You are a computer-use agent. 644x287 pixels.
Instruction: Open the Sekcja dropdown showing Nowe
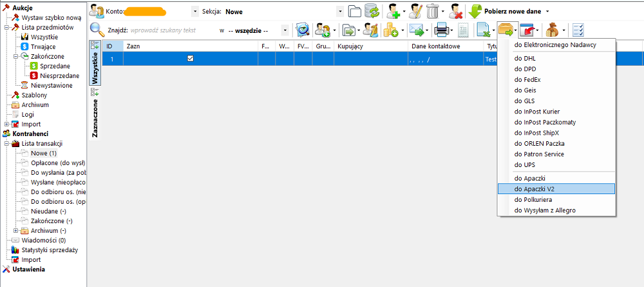[340, 12]
